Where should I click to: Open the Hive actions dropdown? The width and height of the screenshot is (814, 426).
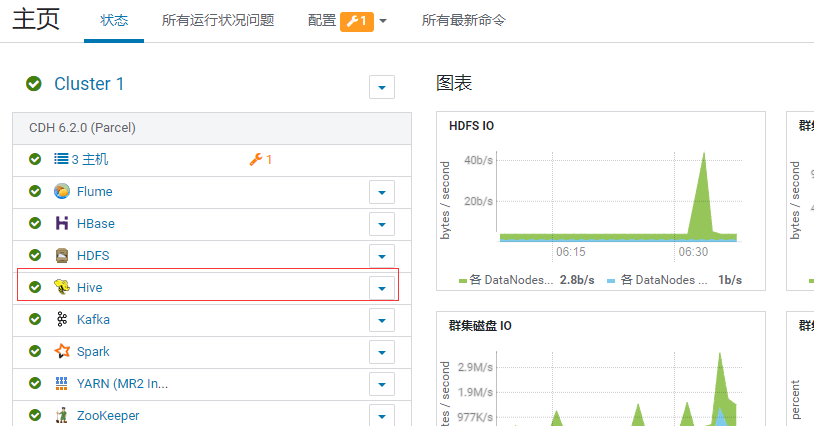(382, 288)
